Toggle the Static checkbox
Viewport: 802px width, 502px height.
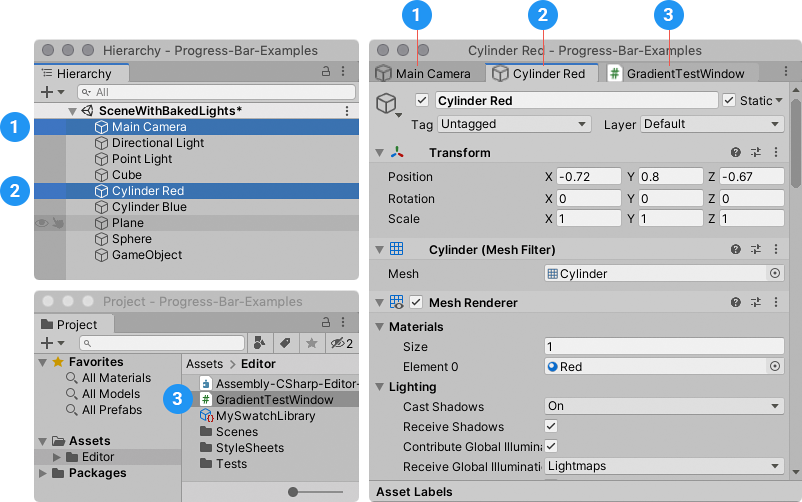[x=729, y=100]
